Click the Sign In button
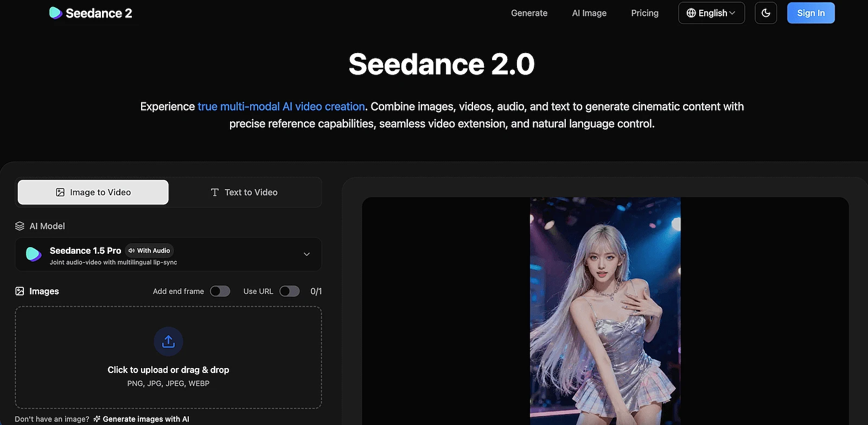868x425 pixels. pyautogui.click(x=811, y=13)
